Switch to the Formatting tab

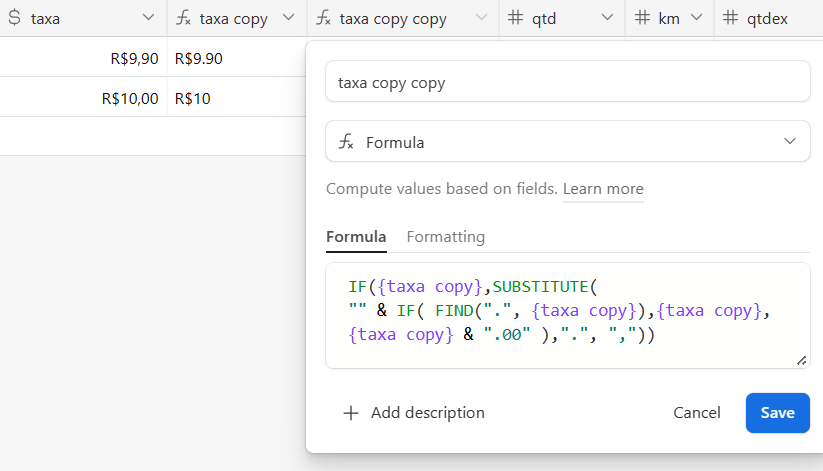(x=446, y=237)
